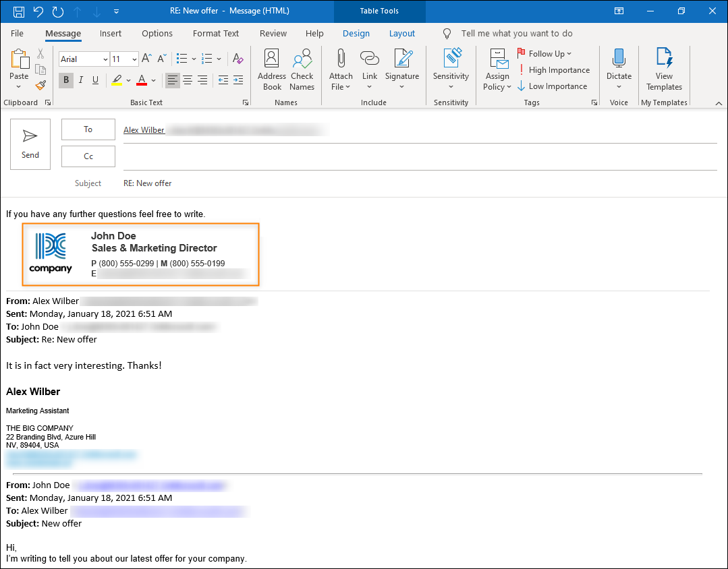Screen dimensions: 728x569
Task: Toggle bold formatting
Action: click(x=65, y=80)
